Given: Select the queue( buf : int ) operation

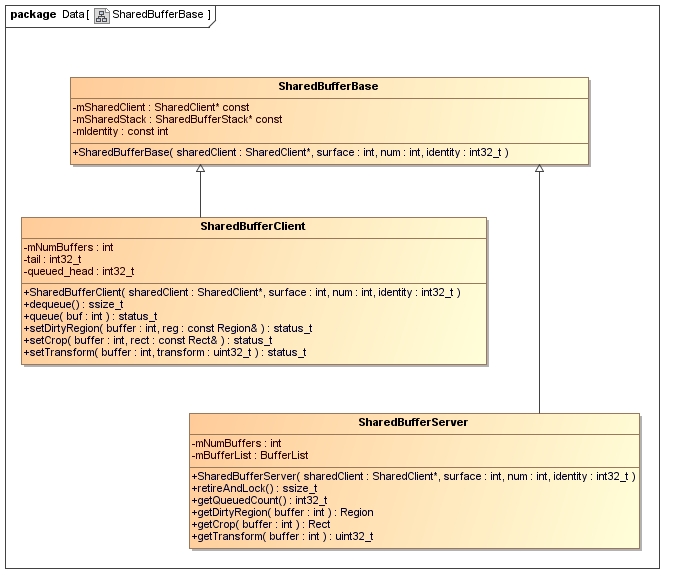Looking at the screenshot, I should coord(91,317).
